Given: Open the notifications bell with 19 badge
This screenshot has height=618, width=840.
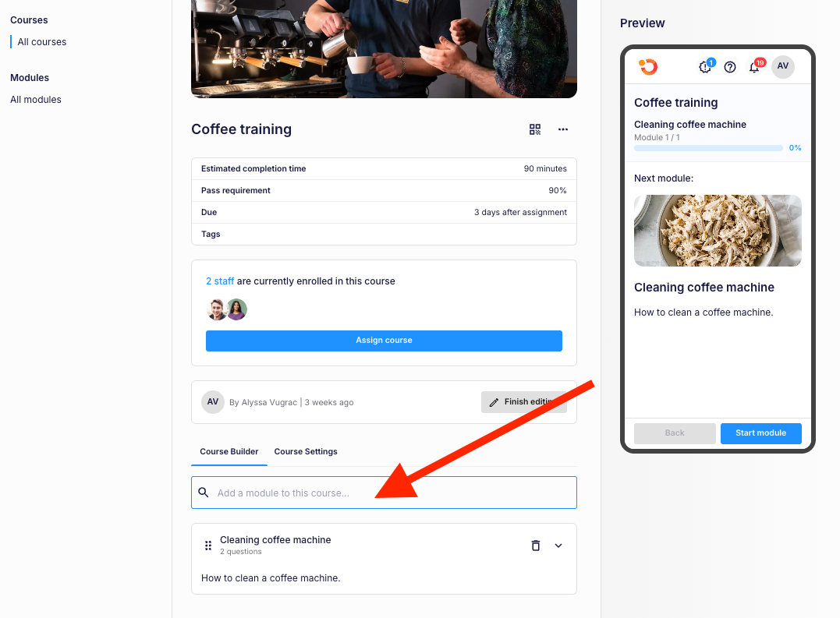Looking at the screenshot, I should pos(754,67).
